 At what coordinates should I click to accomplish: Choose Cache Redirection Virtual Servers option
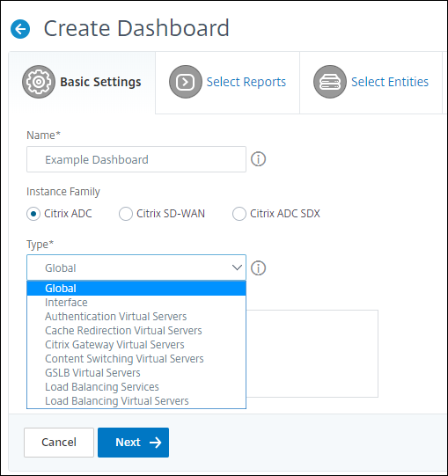coord(136,330)
